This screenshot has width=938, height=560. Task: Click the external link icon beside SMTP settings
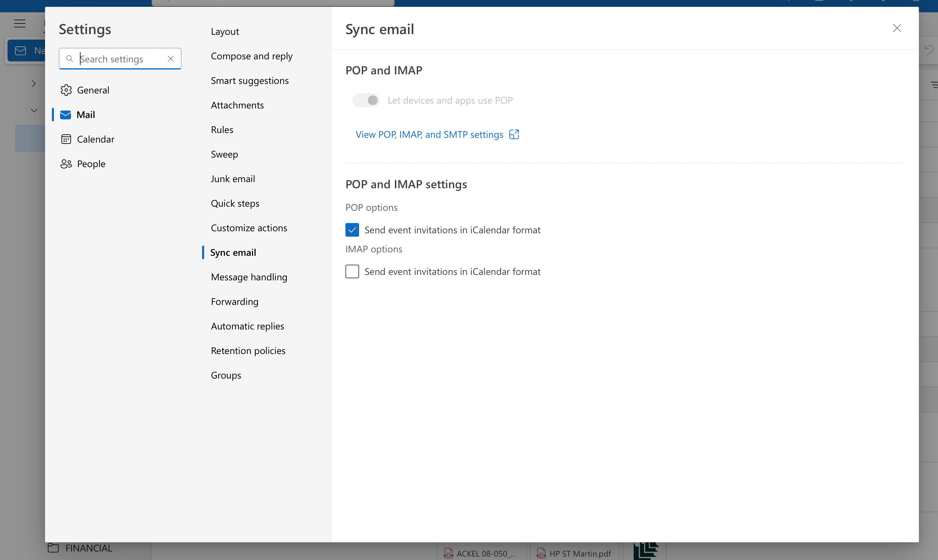514,135
